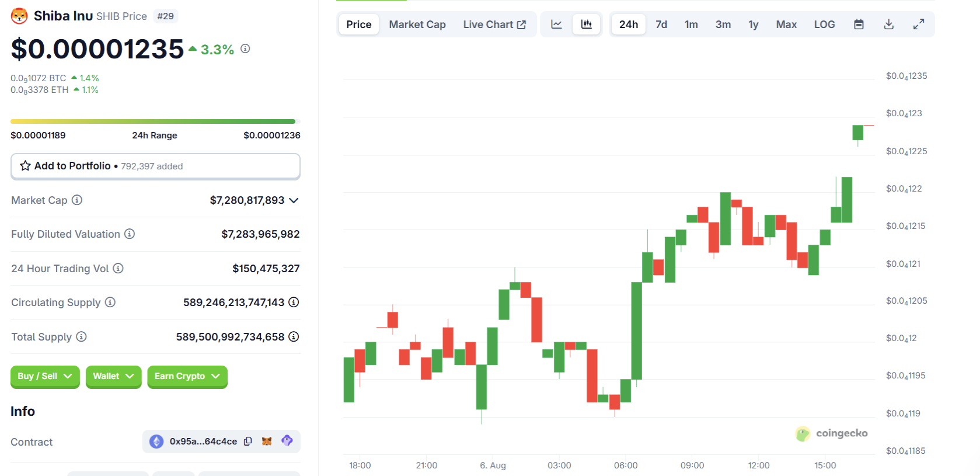Expand the chart to fullscreen

coord(919,25)
